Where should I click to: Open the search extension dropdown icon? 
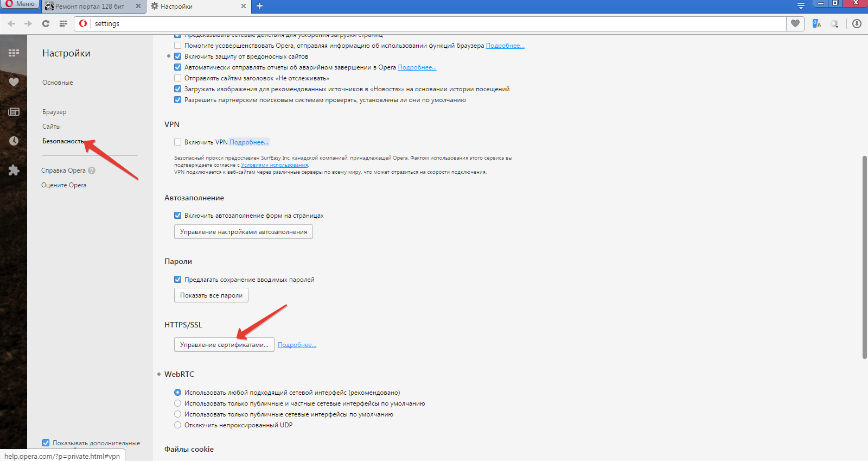(834, 23)
